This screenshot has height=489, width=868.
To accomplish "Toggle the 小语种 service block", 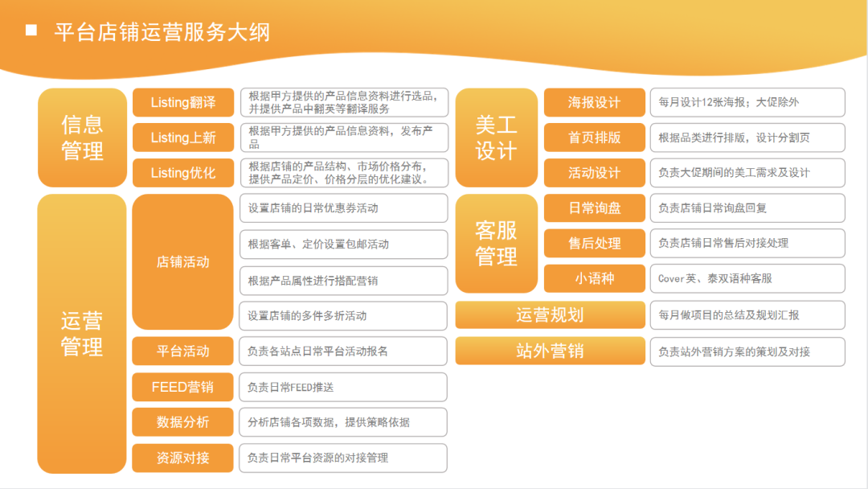I will pos(594,279).
